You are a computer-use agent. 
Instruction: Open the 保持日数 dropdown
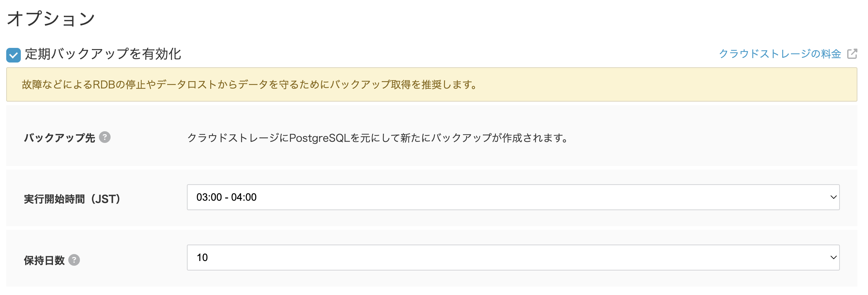point(512,258)
